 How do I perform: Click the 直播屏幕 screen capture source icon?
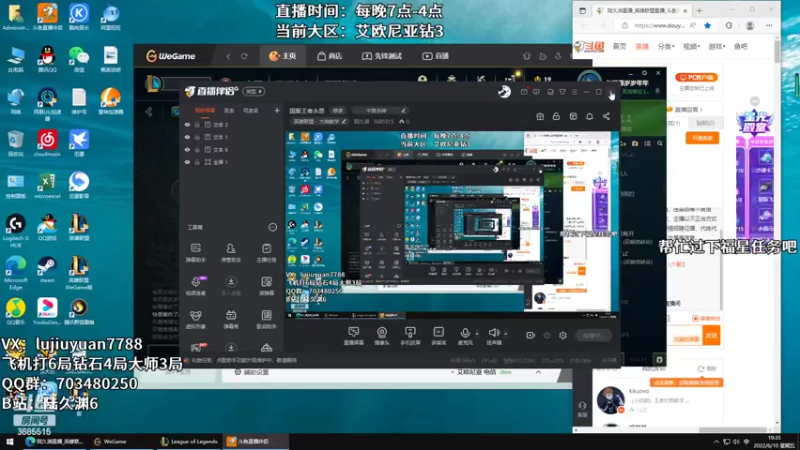tap(354, 333)
